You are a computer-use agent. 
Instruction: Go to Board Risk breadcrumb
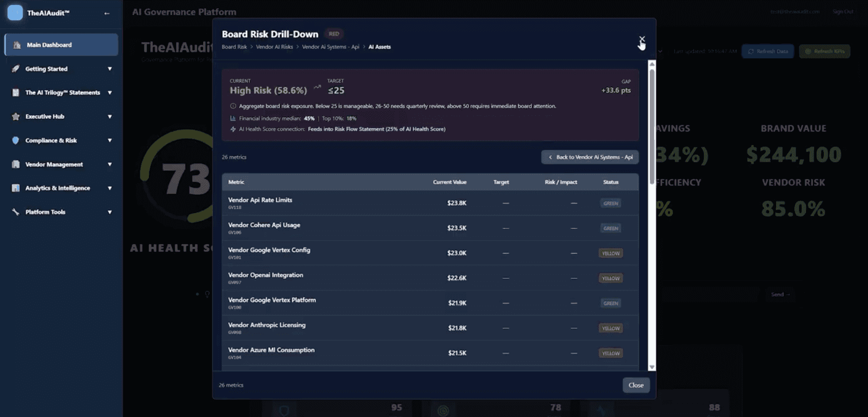point(234,47)
